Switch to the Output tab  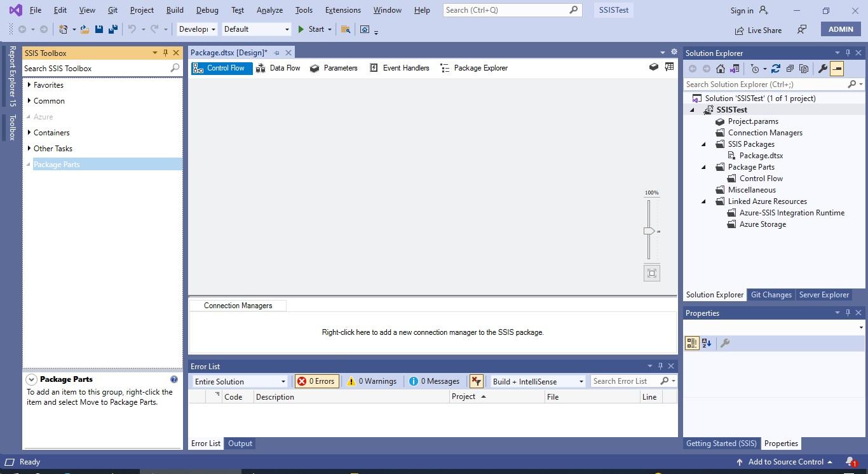click(240, 444)
